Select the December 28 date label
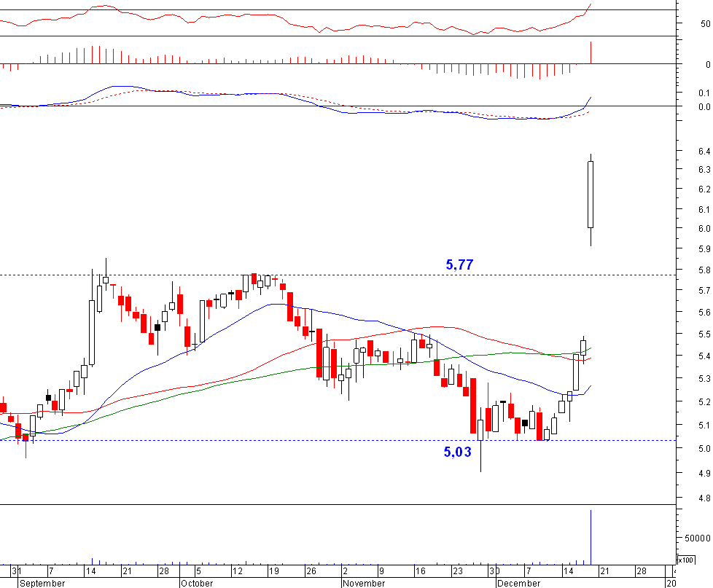 pos(641,571)
